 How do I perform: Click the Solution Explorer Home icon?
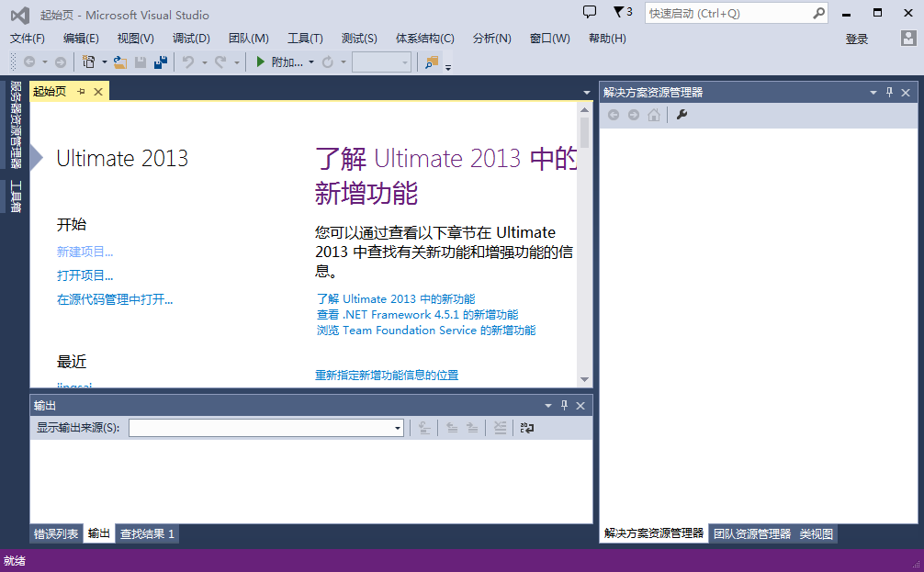[x=654, y=115]
